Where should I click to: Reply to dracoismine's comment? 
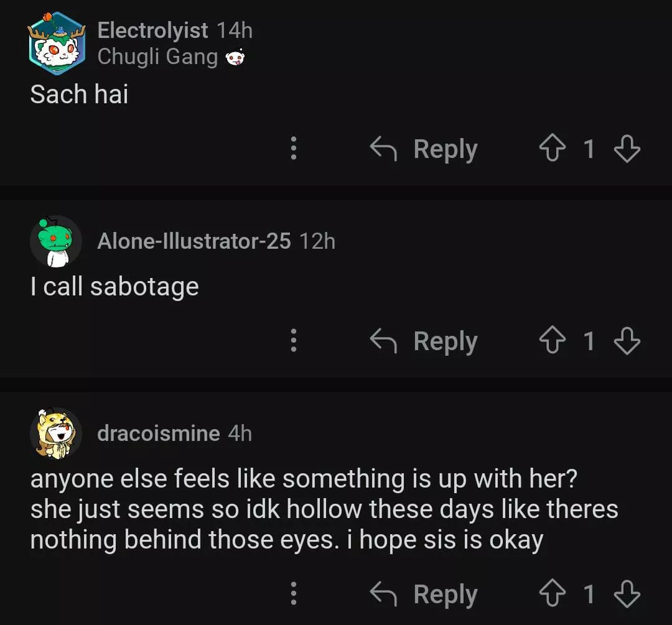(x=424, y=595)
